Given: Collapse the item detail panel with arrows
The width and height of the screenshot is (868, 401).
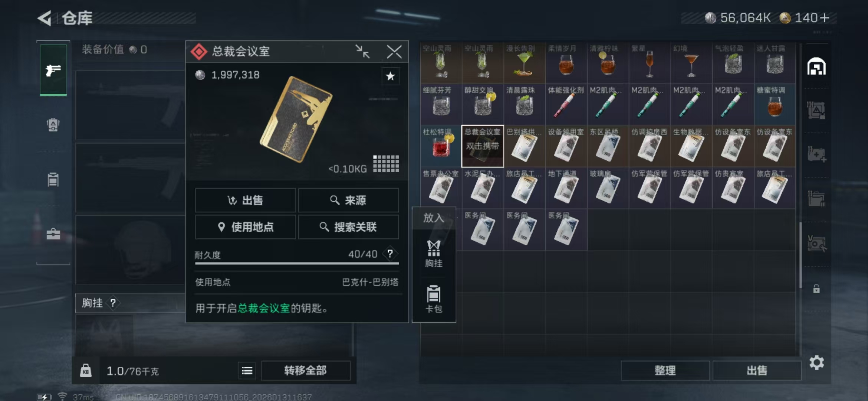Looking at the screenshot, I should 362,51.
